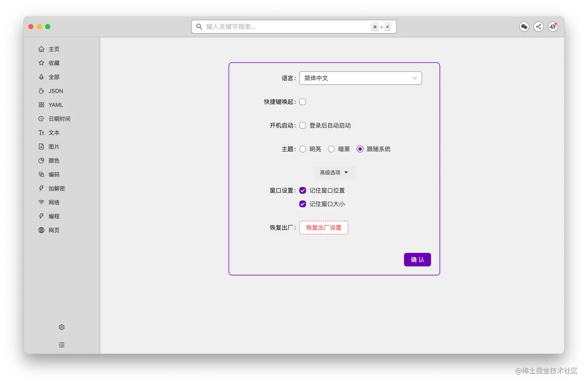Click the YAML sidebar label
588x385 pixels.
[x=56, y=105]
